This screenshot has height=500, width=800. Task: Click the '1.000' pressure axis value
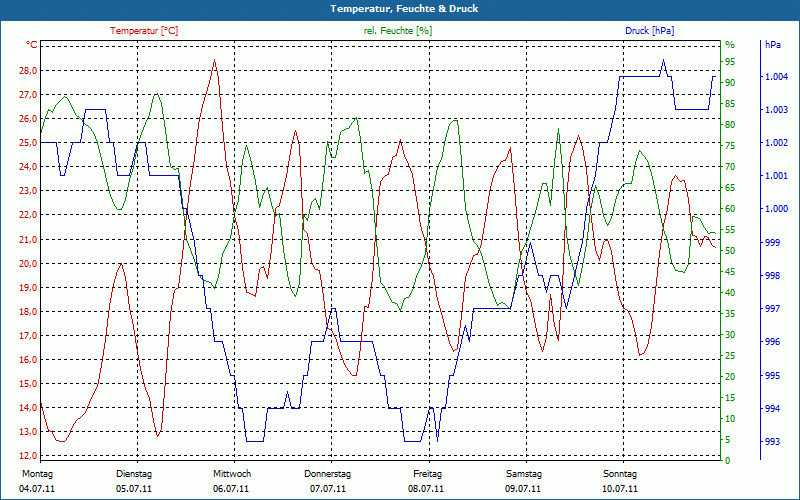click(x=776, y=209)
